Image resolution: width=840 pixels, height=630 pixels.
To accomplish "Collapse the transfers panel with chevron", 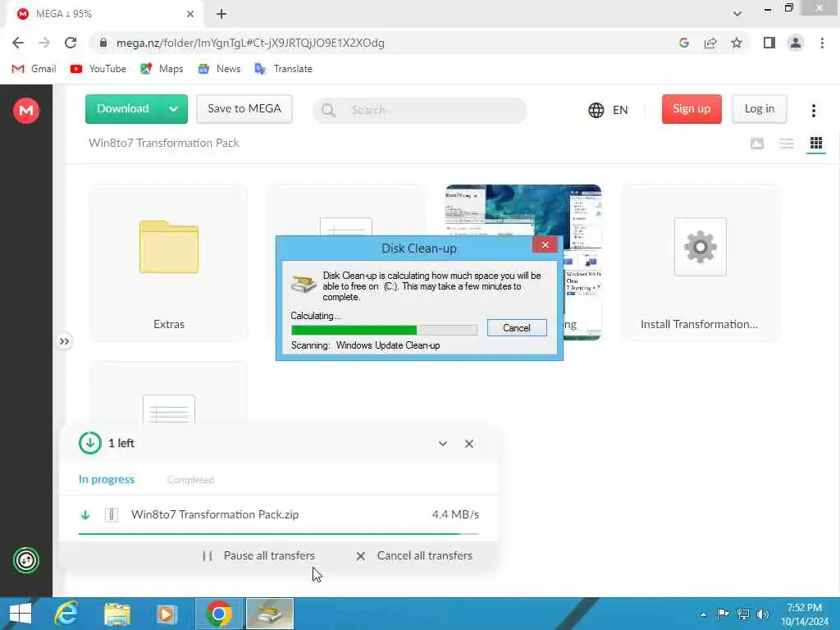I will tap(442, 444).
